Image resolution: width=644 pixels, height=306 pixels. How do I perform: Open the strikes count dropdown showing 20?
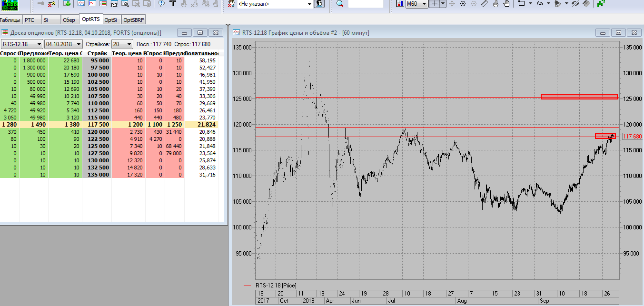[122, 44]
